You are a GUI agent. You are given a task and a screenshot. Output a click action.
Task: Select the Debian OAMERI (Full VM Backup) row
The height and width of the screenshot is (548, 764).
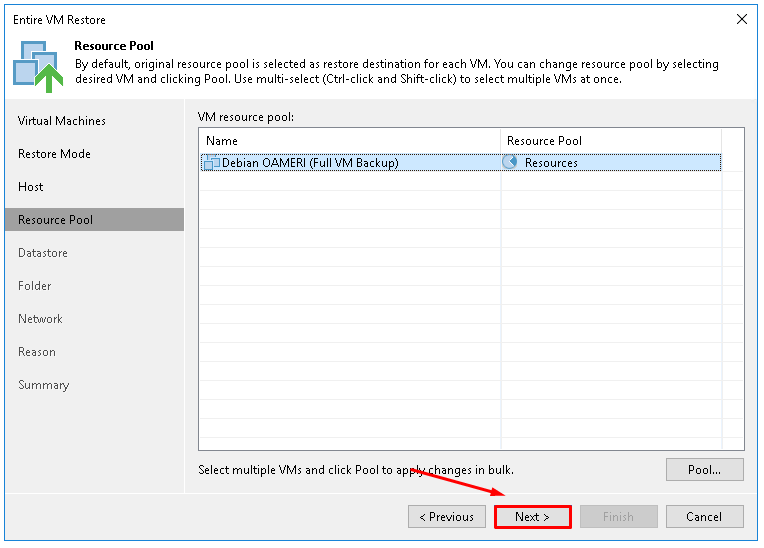[x=460, y=163]
